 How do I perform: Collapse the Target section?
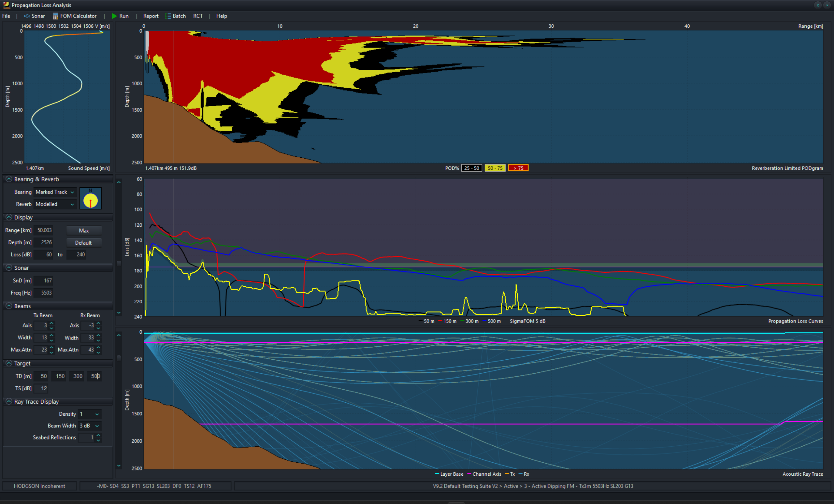(x=9, y=363)
